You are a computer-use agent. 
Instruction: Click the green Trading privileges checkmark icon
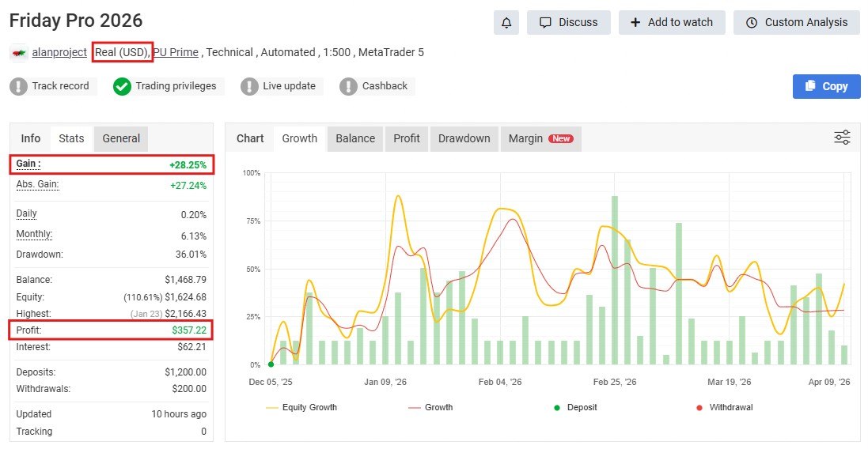[122, 86]
